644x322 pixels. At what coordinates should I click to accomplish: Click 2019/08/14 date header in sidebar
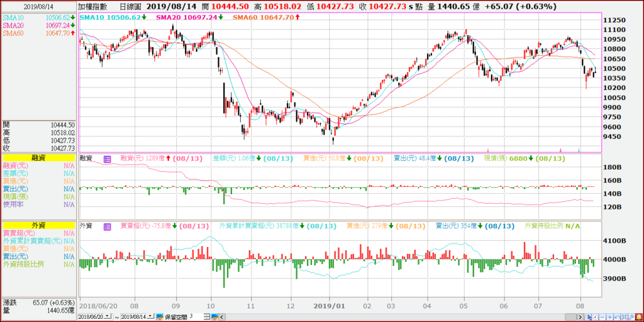coord(38,6)
